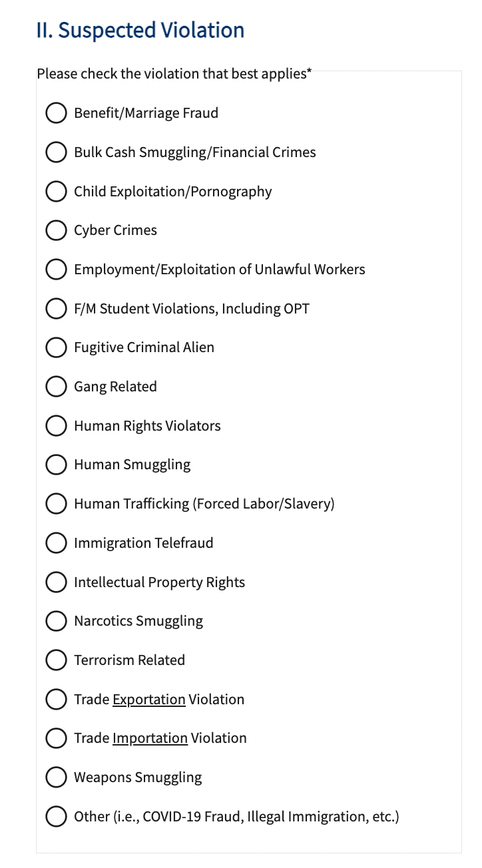This screenshot has width=482, height=868.
Task: Select the Terrorism Related option
Action: (56, 660)
